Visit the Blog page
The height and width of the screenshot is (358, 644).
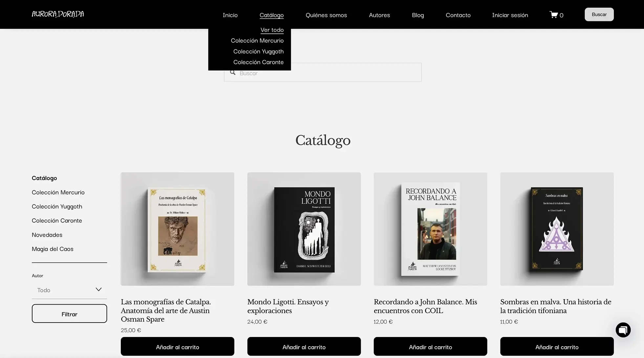[x=418, y=15]
